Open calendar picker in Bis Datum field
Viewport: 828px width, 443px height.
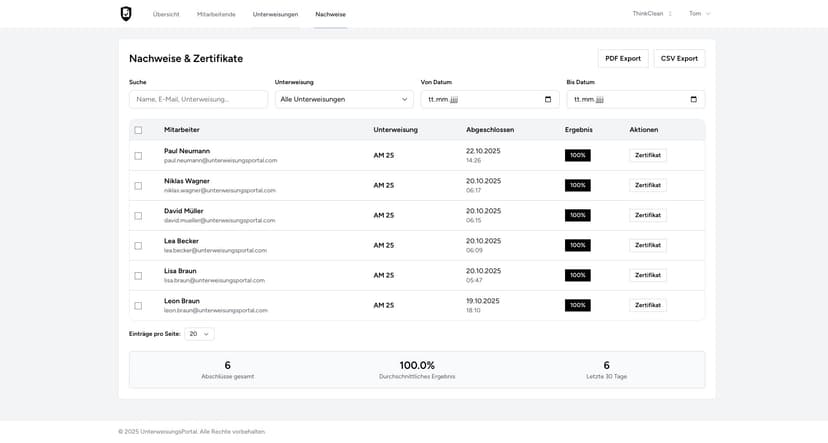pyautogui.click(x=693, y=99)
